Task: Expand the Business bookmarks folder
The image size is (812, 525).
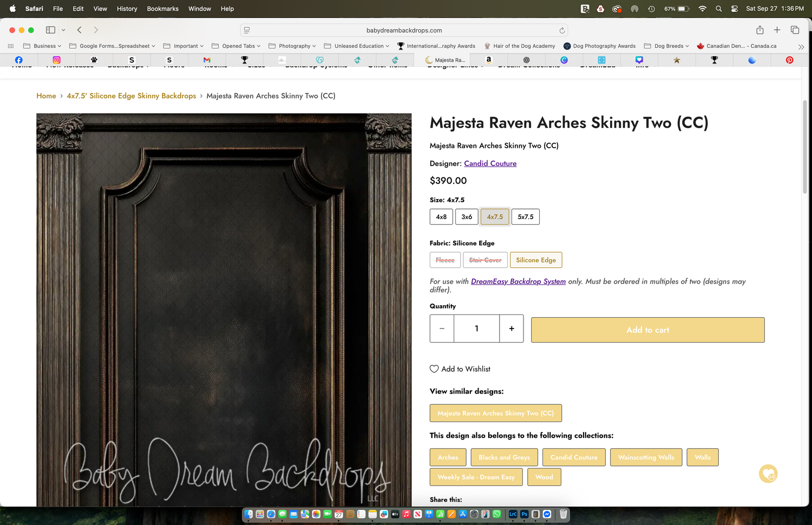Action: coord(42,46)
